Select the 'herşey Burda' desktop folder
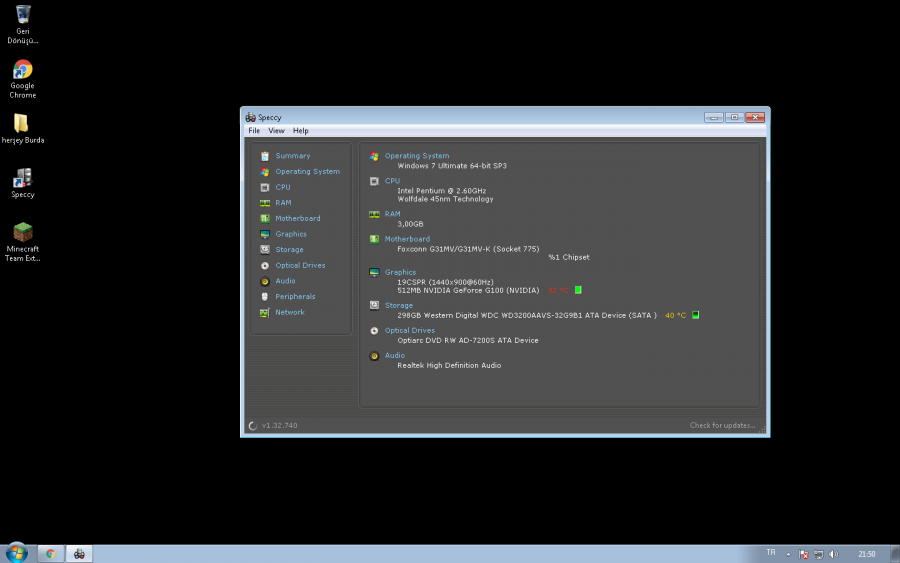The width and height of the screenshot is (900, 563). click(x=22, y=129)
